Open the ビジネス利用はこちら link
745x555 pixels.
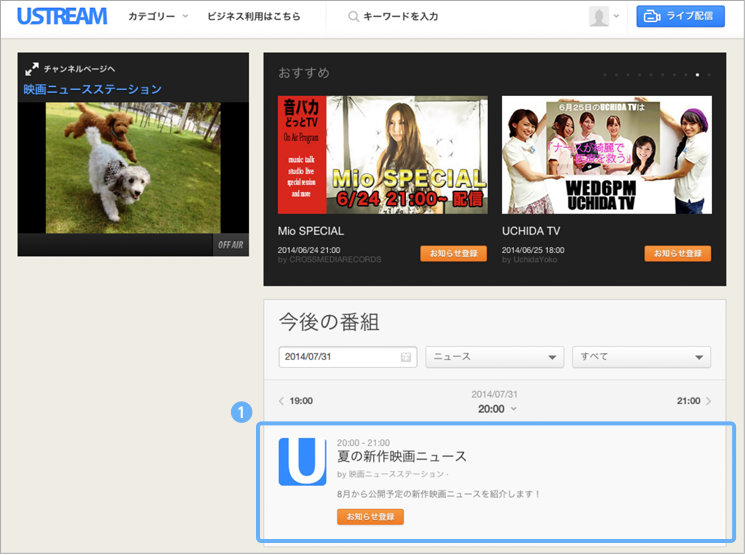[x=254, y=16]
